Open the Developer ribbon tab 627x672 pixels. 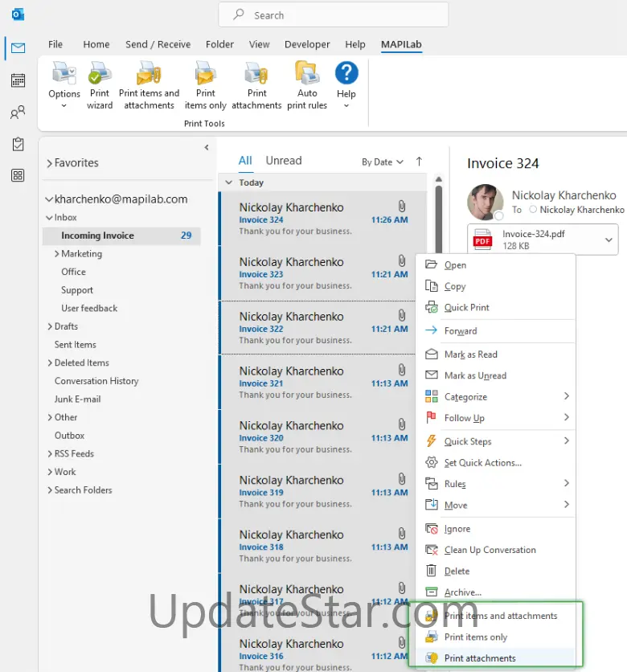pyautogui.click(x=307, y=45)
